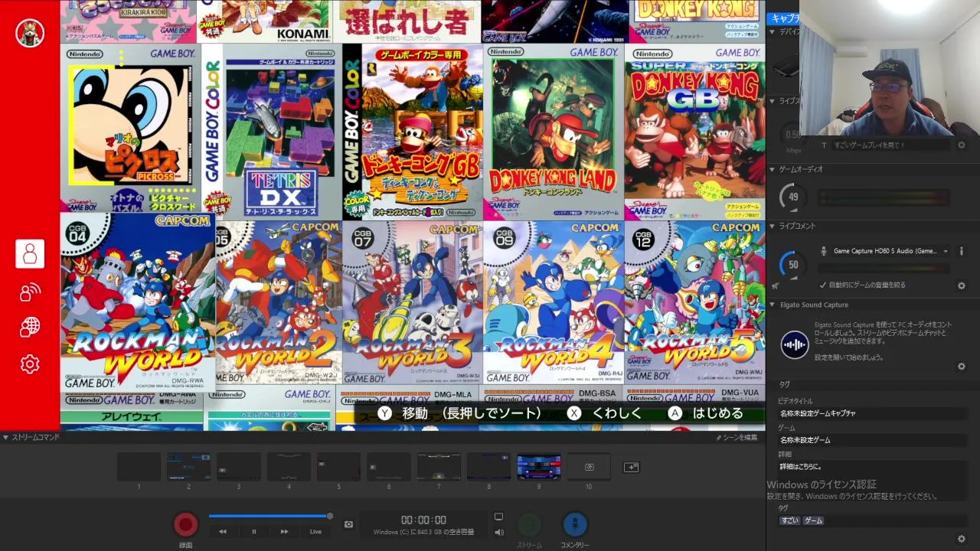Start streaming with the green stream button

pyautogui.click(x=529, y=524)
